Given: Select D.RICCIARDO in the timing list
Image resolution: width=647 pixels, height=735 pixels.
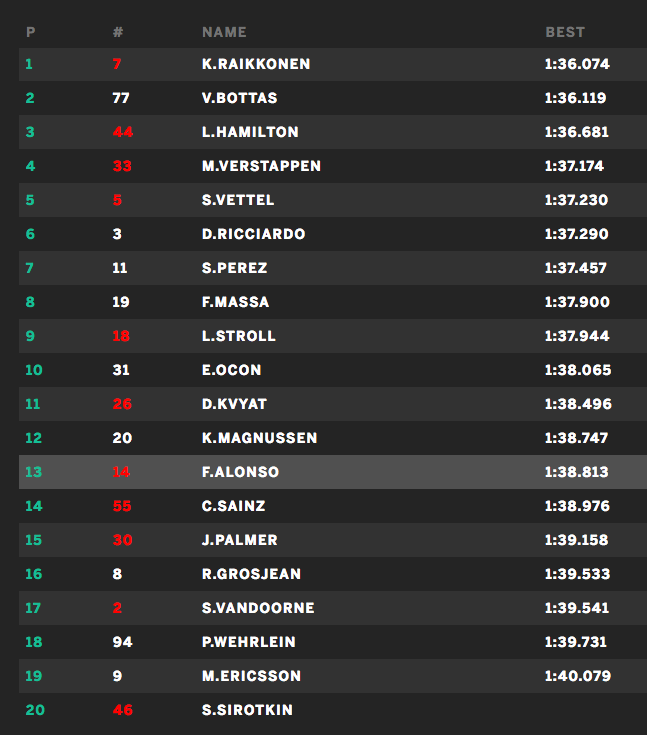Looking at the screenshot, I should coord(253,234).
